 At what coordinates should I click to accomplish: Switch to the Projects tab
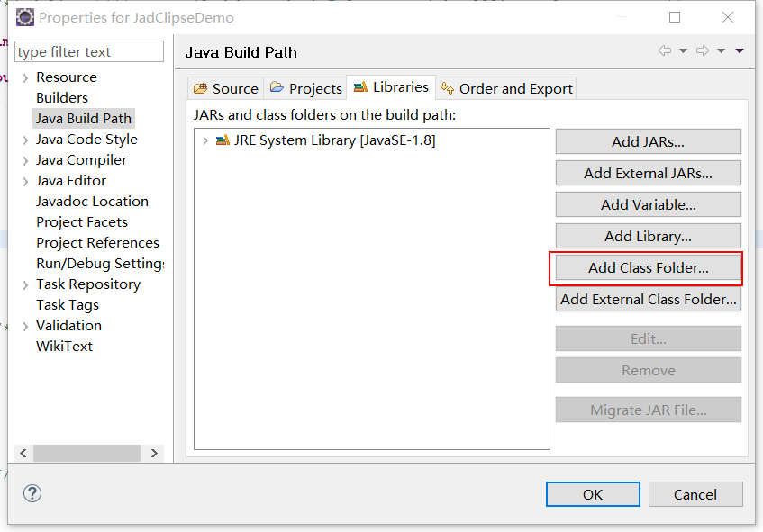point(306,88)
